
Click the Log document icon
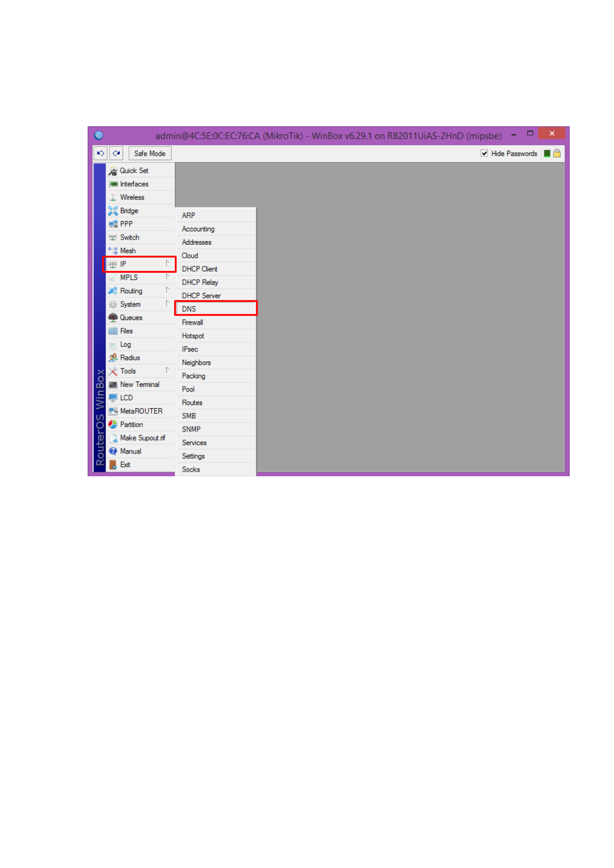coord(113,345)
